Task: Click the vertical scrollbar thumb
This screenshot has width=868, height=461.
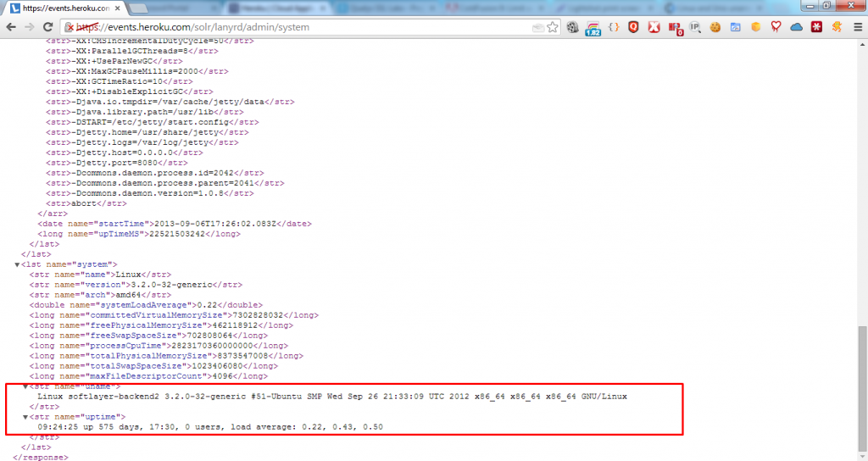Action: [862, 388]
